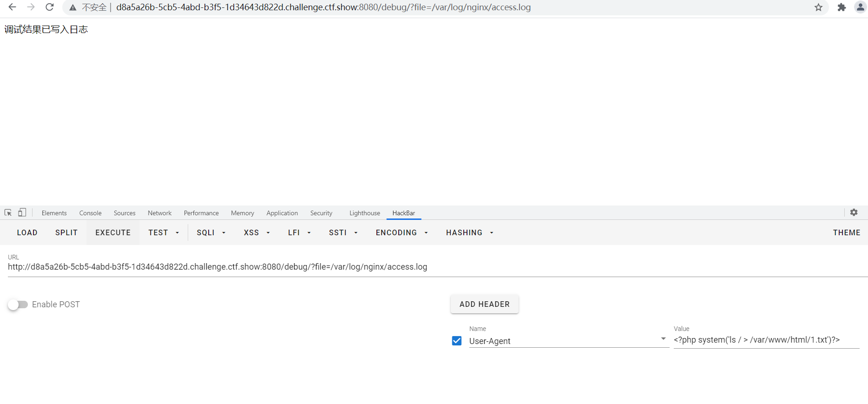Switch to the Console tab
The height and width of the screenshot is (404, 868).
(x=91, y=213)
